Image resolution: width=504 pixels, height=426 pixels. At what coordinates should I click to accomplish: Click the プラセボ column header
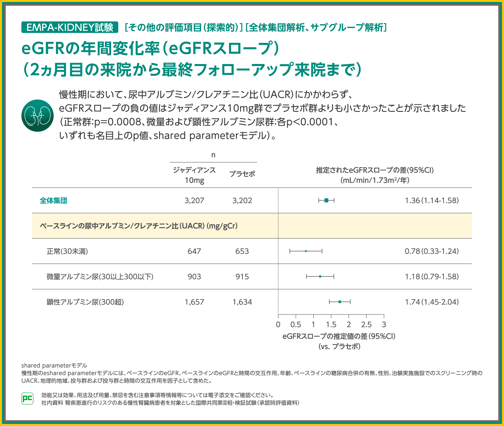point(242,174)
